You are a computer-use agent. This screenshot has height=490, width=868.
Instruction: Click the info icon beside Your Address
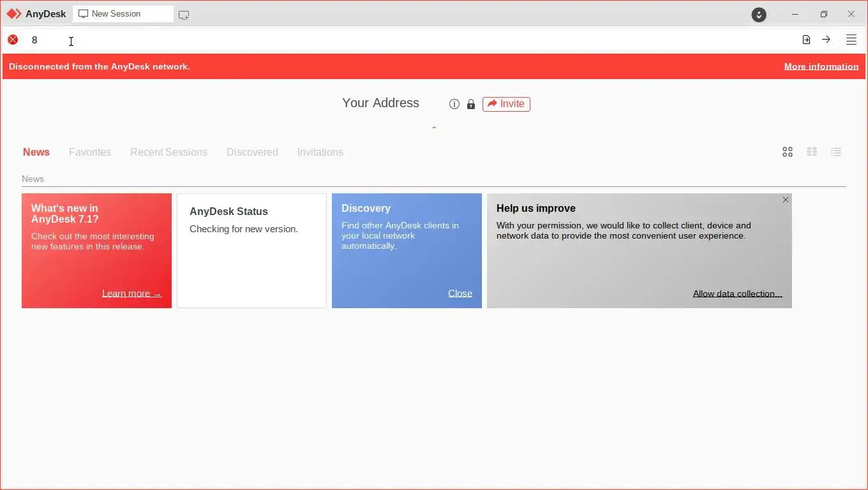tap(454, 104)
